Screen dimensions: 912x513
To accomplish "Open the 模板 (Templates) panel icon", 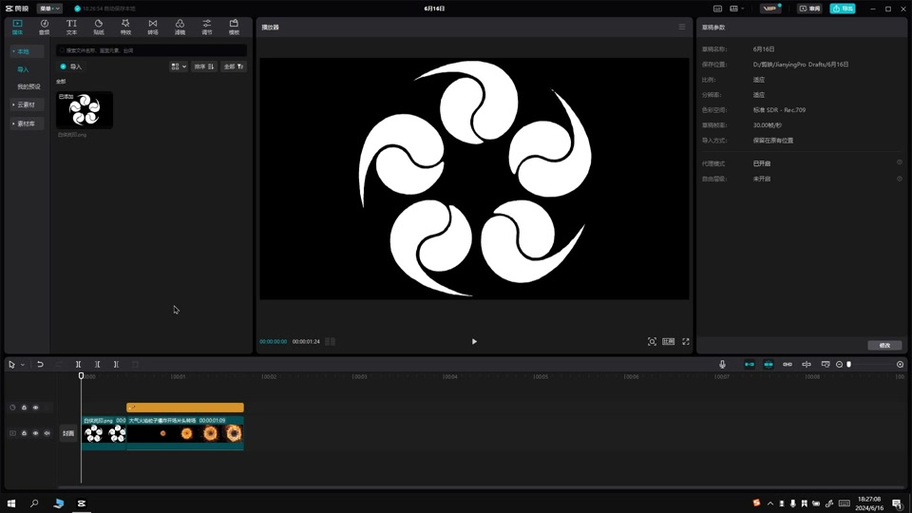I will coord(234,27).
